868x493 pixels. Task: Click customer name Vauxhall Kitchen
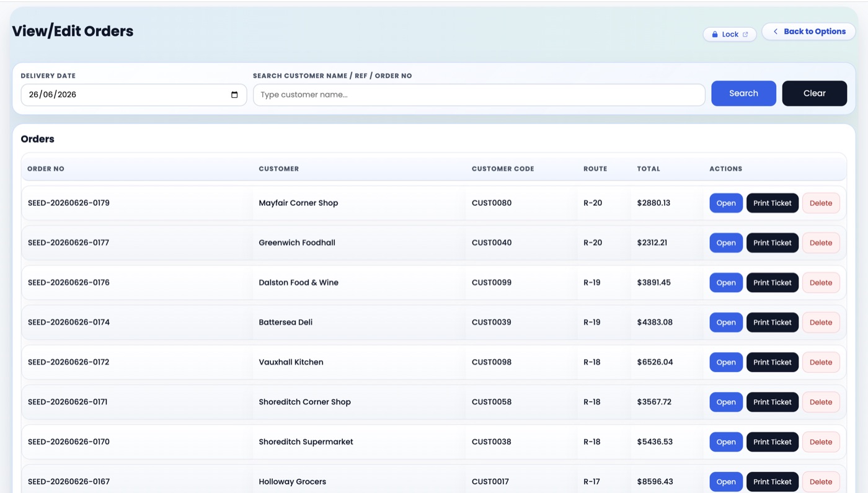tap(291, 362)
